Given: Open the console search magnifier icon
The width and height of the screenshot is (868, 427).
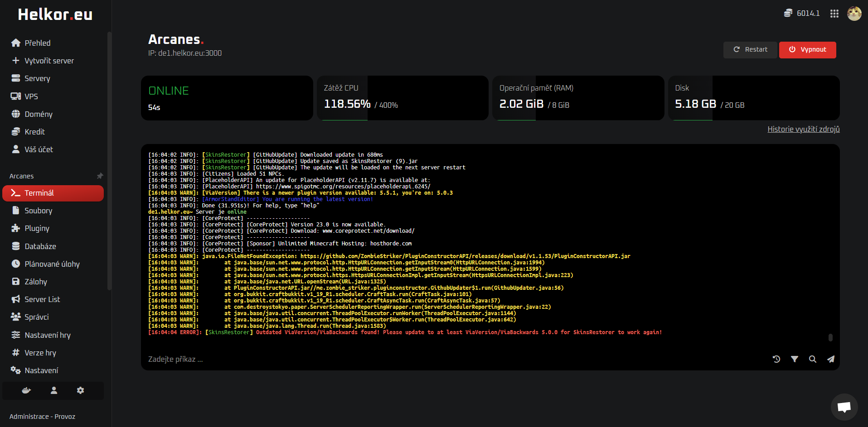Looking at the screenshot, I should [x=812, y=359].
